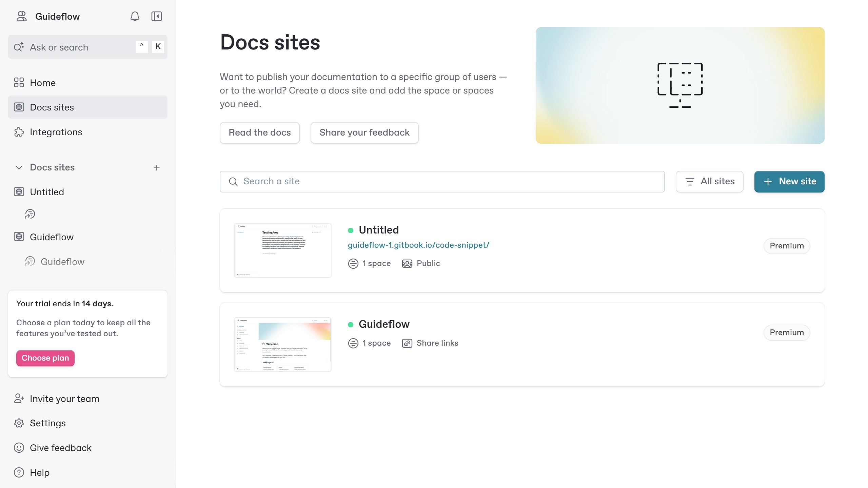Screen dimensions: 868x488
Task: Collapse the sidebar with the panel icon
Action: point(157,16)
